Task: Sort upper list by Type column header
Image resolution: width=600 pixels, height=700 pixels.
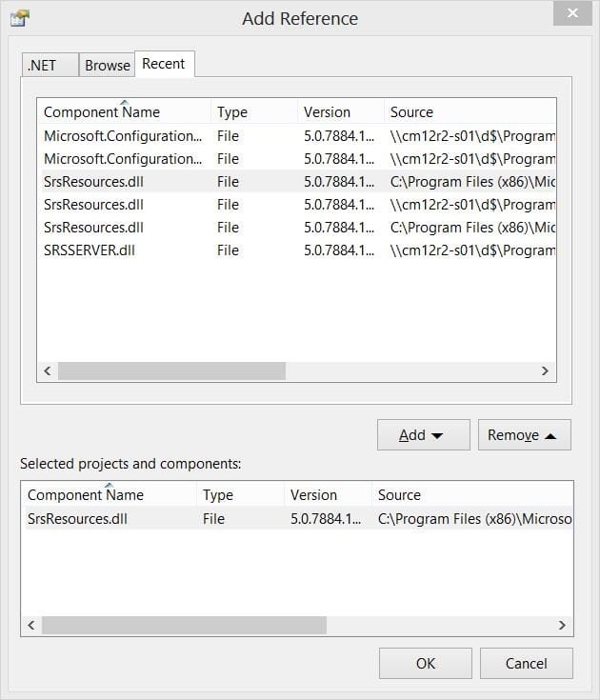Action: pos(253,112)
